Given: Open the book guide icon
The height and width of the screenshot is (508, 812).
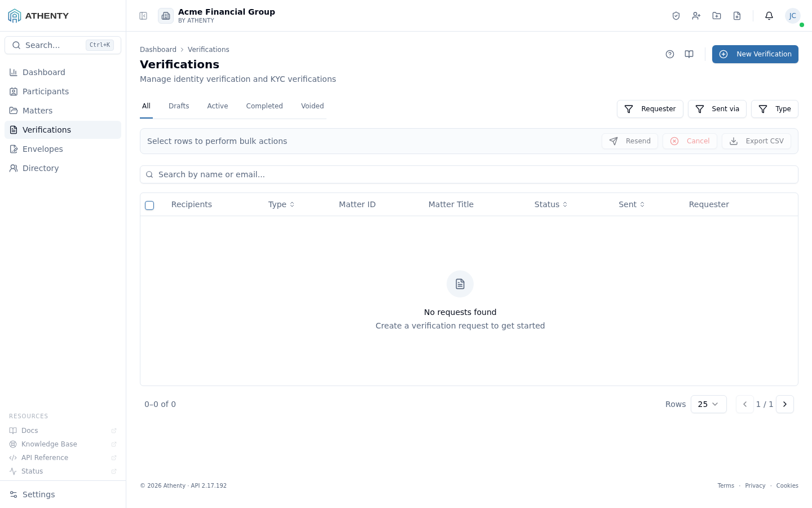Looking at the screenshot, I should pos(689,54).
